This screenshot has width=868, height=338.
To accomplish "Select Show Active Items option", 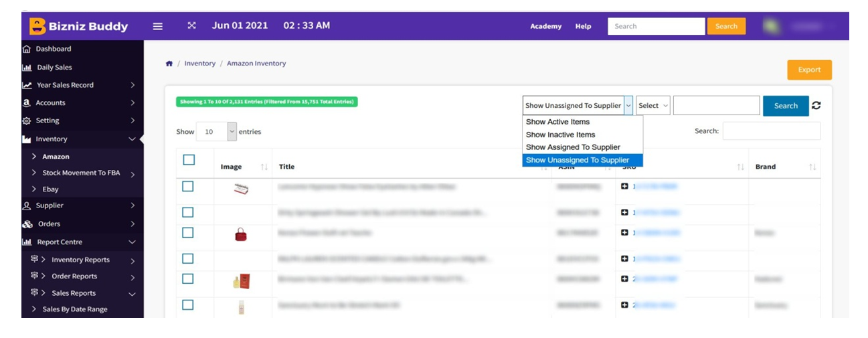I will point(582,122).
